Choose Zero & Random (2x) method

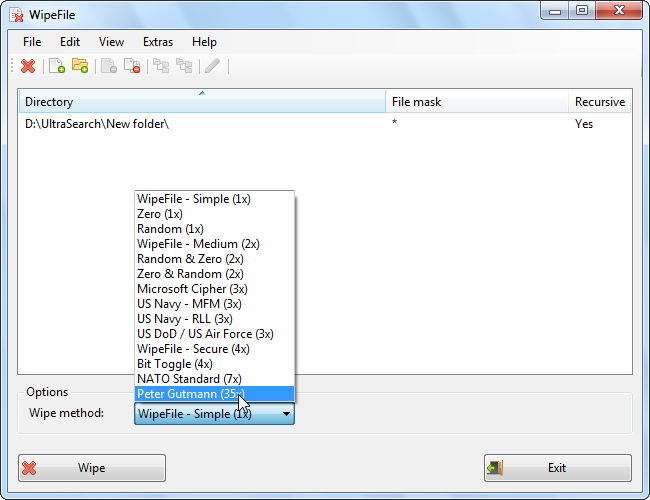(214, 274)
